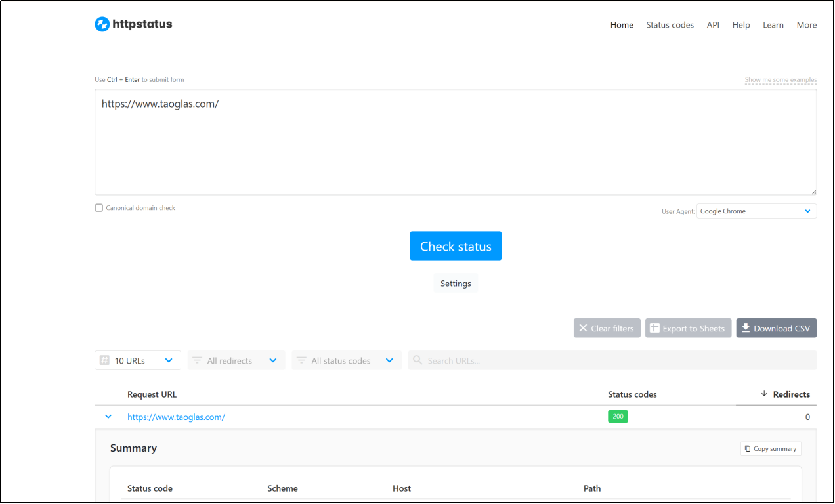Open the https://www.taoglas.com/ result link
This screenshot has width=835, height=504.
click(x=176, y=417)
